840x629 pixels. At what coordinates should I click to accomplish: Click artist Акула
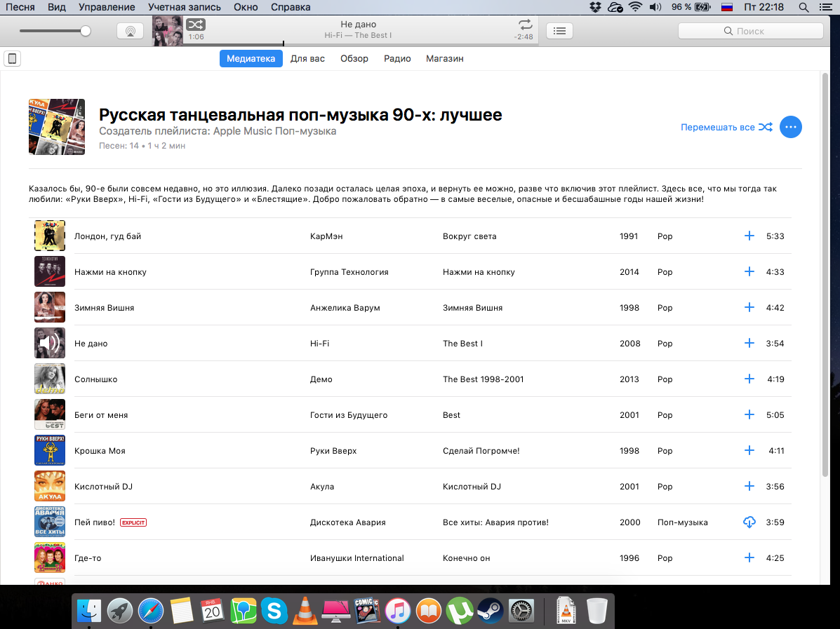pyautogui.click(x=322, y=486)
